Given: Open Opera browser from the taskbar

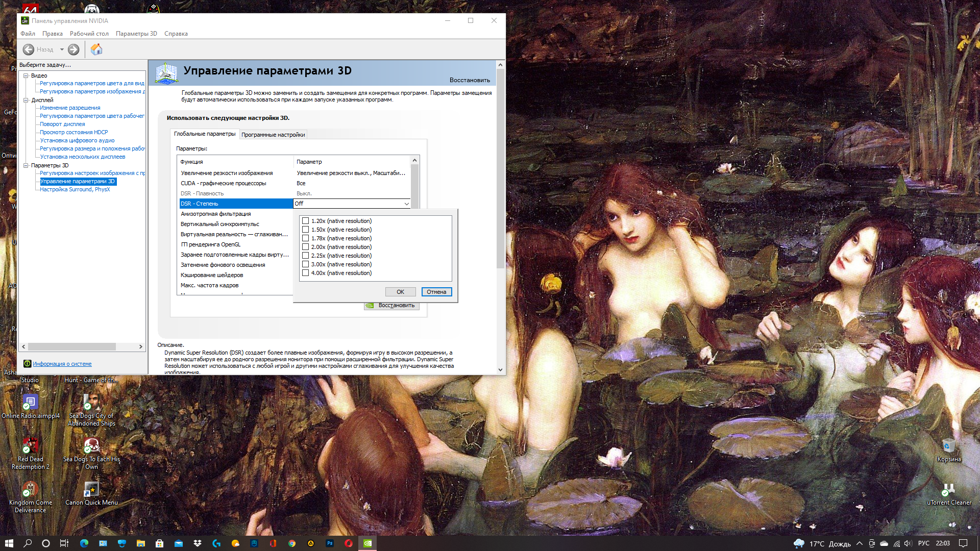Looking at the screenshot, I should (348, 543).
